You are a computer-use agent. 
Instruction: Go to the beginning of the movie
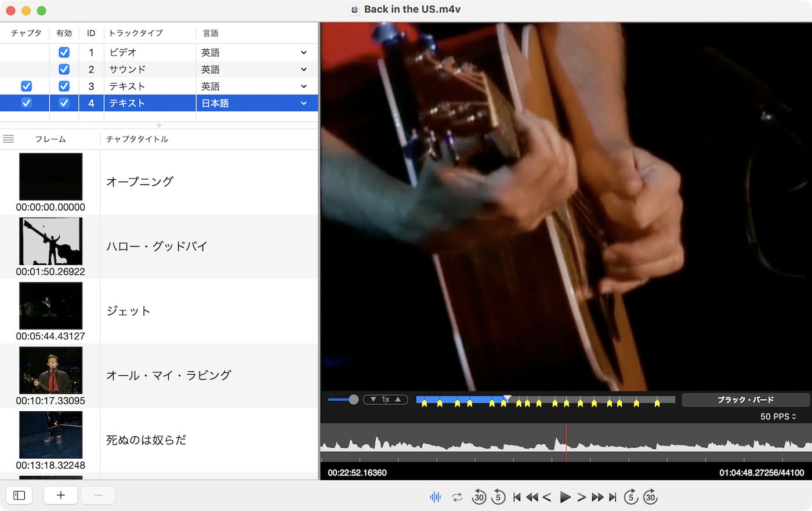(517, 497)
